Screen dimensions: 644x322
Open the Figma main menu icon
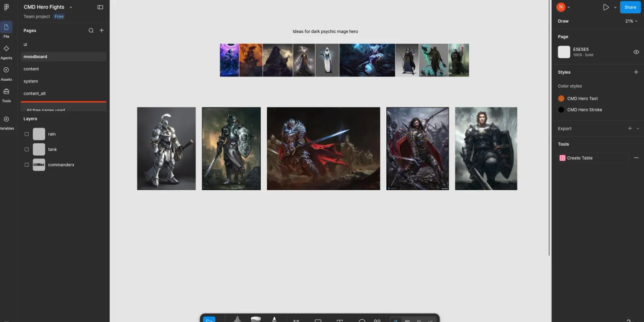[x=6, y=7]
